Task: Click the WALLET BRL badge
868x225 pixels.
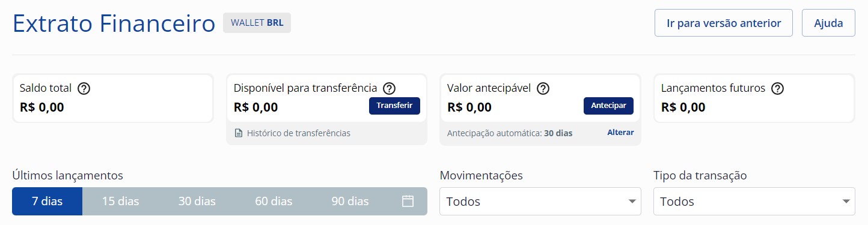Action: (257, 23)
